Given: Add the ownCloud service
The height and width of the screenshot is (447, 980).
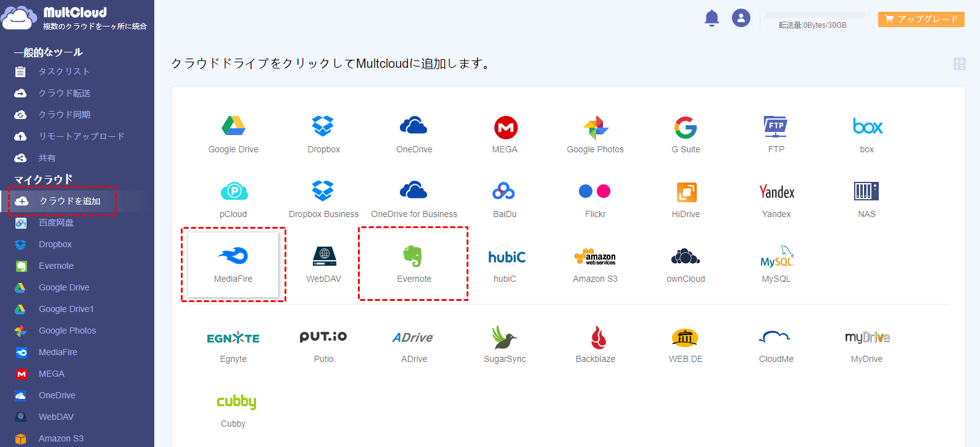Looking at the screenshot, I should pyautogui.click(x=686, y=265).
